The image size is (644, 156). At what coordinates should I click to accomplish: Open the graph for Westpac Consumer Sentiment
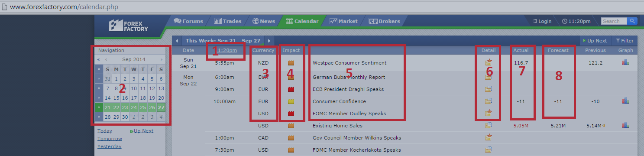pyautogui.click(x=625, y=62)
